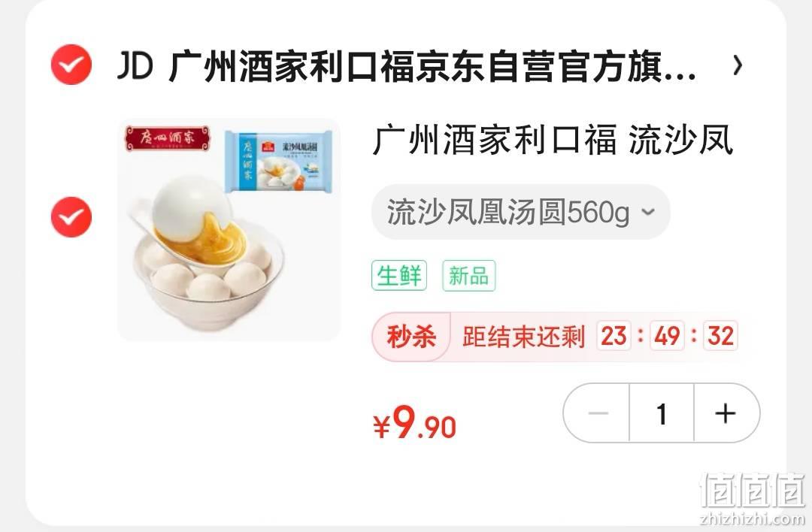This screenshot has height=532, width=812.
Task: Decrease quantity with the minus button
Action: (598, 413)
